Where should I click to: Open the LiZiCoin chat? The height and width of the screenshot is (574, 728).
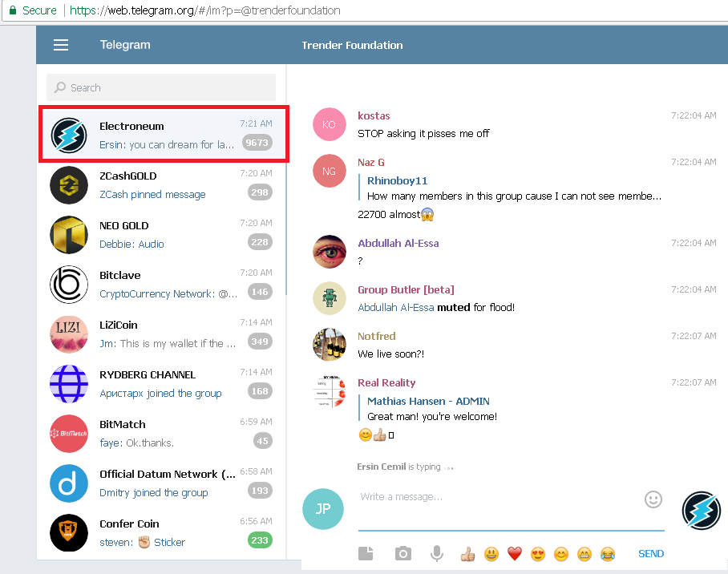(x=161, y=334)
